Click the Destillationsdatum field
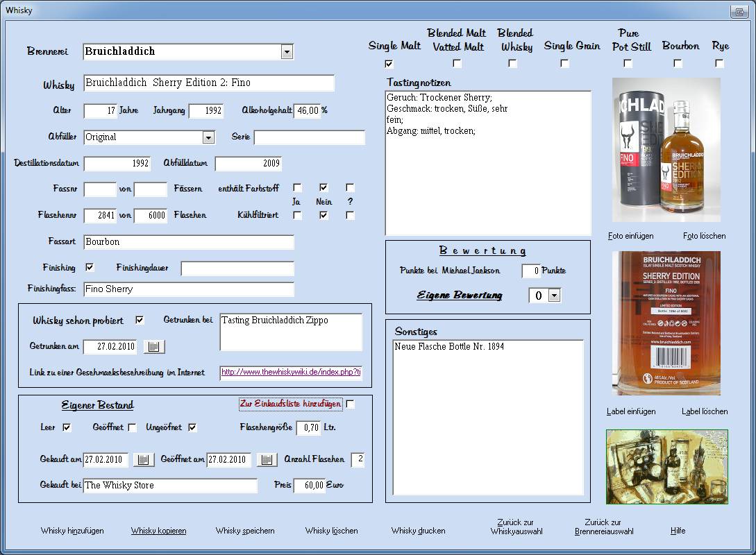Image resolution: width=756 pixels, height=555 pixels. [117, 164]
